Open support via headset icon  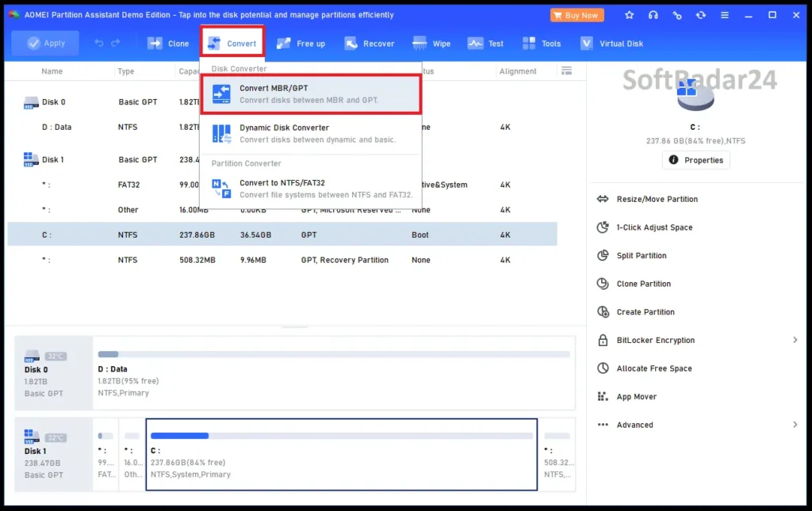tap(653, 15)
